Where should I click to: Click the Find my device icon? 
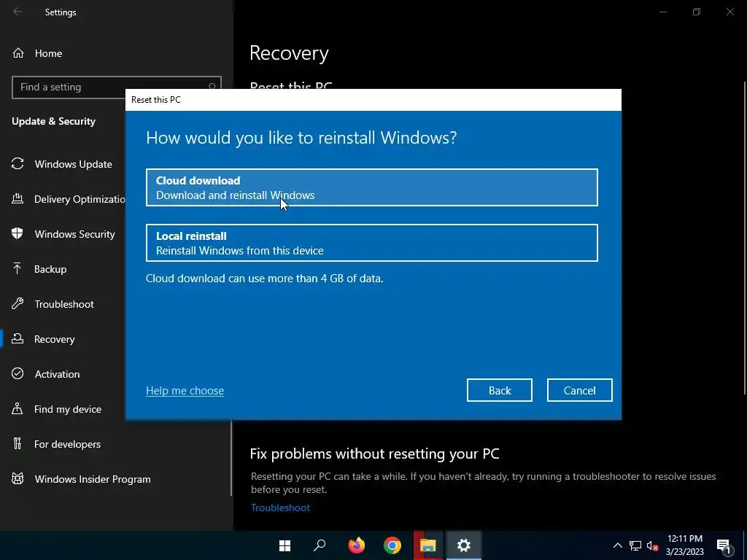pos(18,408)
